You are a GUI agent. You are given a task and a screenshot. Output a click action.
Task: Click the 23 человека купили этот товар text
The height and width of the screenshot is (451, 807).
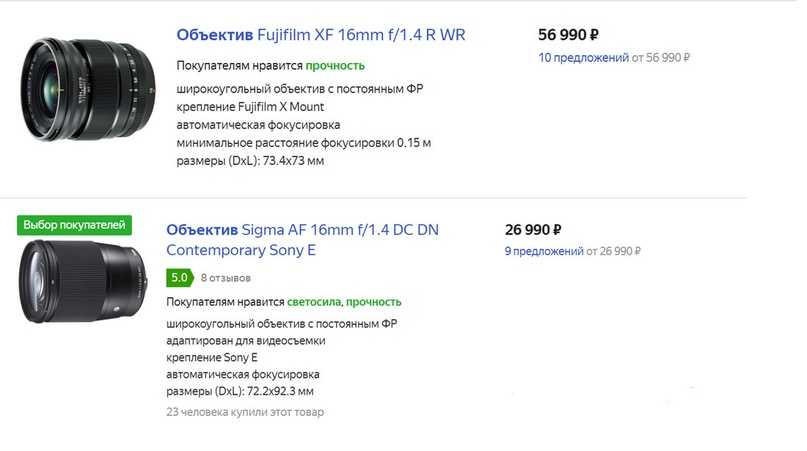(x=244, y=412)
